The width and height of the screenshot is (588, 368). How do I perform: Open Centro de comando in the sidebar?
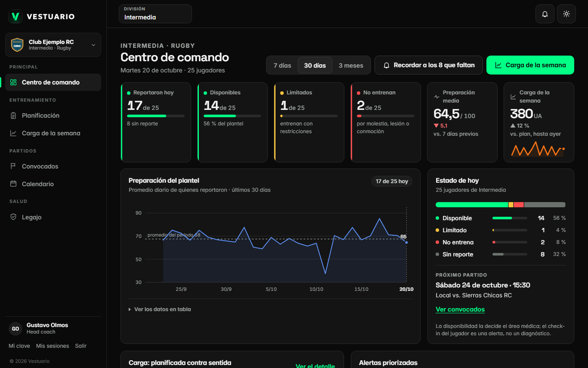[53, 82]
